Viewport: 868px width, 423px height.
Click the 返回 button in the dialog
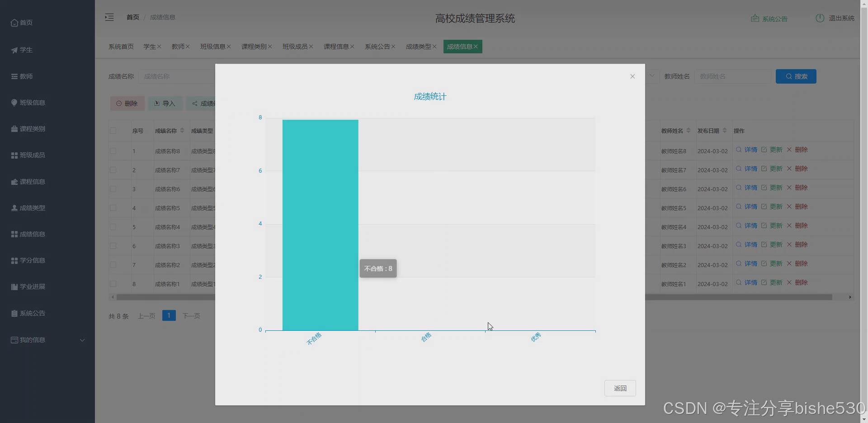pyautogui.click(x=620, y=388)
